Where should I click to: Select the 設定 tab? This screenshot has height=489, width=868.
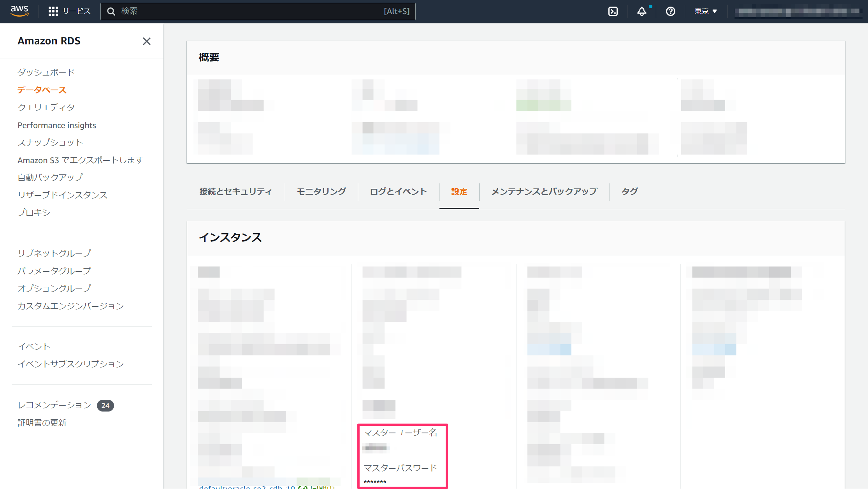(x=459, y=192)
